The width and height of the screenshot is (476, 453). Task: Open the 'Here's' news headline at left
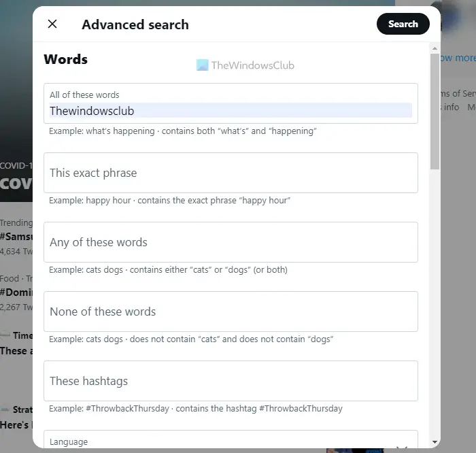(15, 424)
